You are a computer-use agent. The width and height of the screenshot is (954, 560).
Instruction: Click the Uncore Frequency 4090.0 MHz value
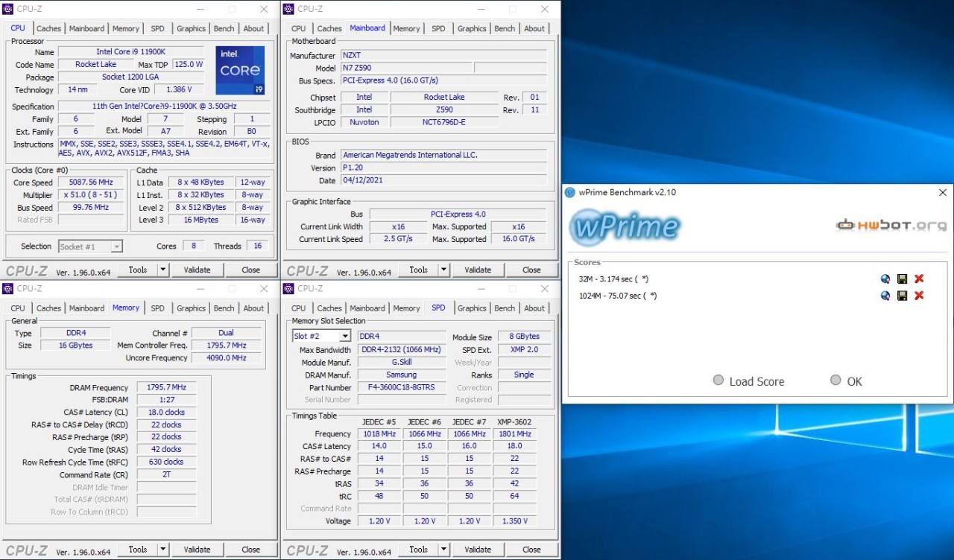click(227, 358)
